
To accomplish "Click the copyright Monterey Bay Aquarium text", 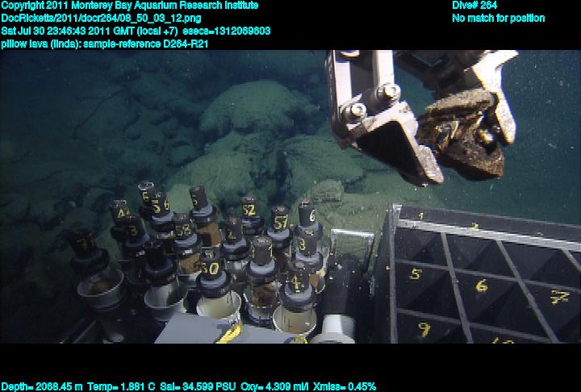I will [x=130, y=5].
